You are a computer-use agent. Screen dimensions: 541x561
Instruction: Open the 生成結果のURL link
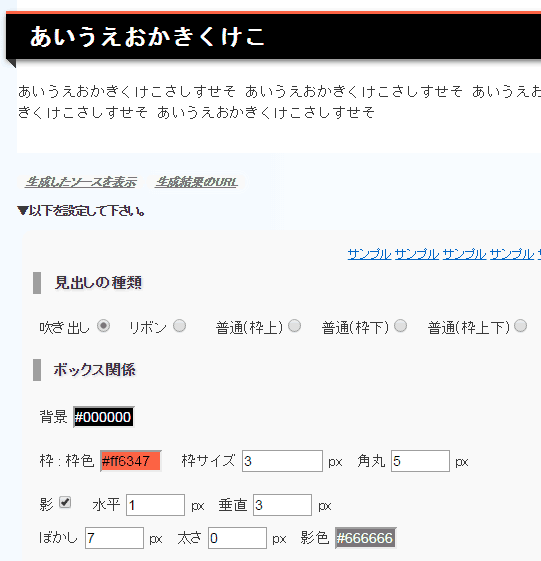click(196, 182)
